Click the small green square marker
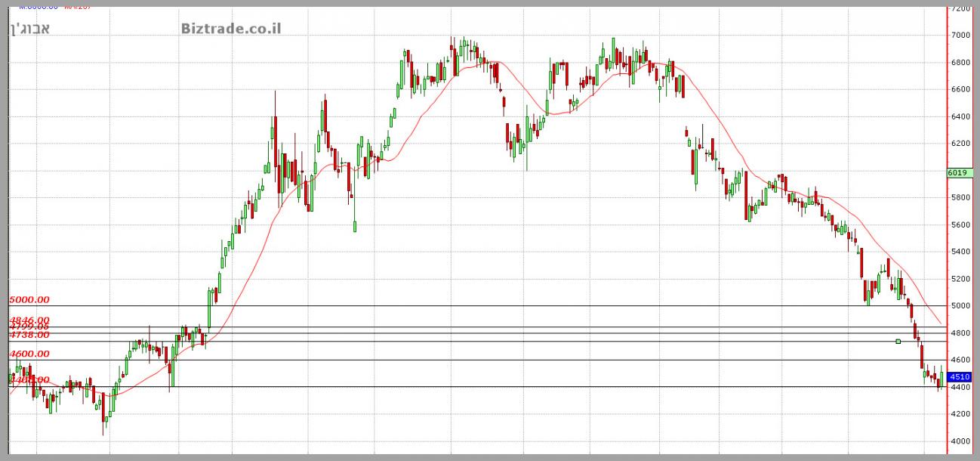 click(x=898, y=342)
